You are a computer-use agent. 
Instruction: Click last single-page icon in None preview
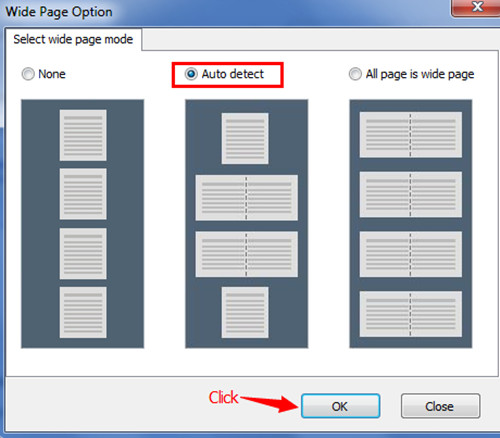[x=83, y=312]
